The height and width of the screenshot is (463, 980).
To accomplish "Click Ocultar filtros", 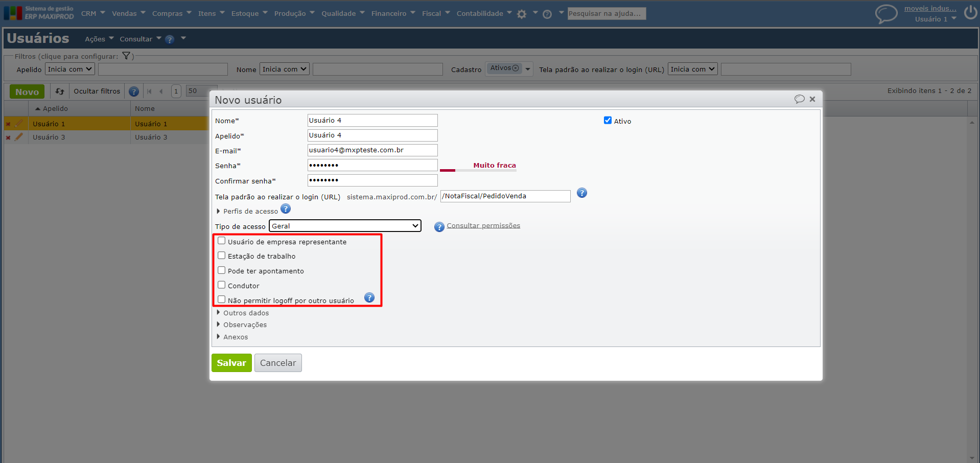I will (x=97, y=91).
